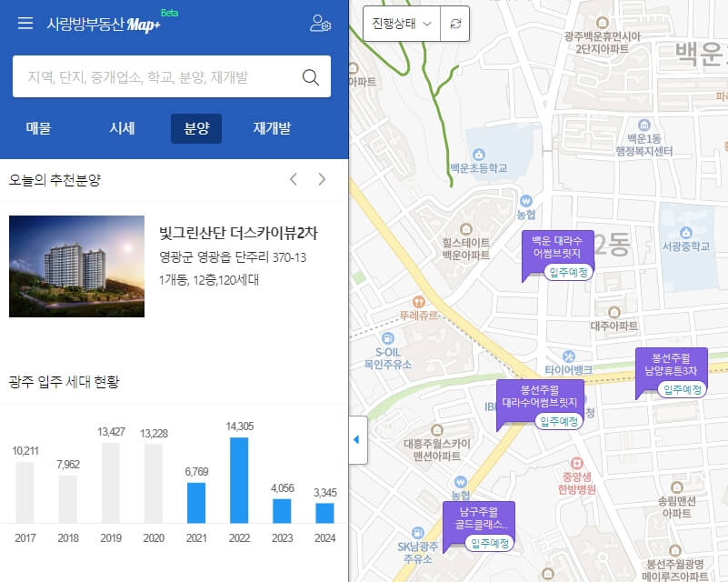Click the 백운1동 행정복지센터 map icon
Viewport: 728px width, 582px height.
pos(643,125)
